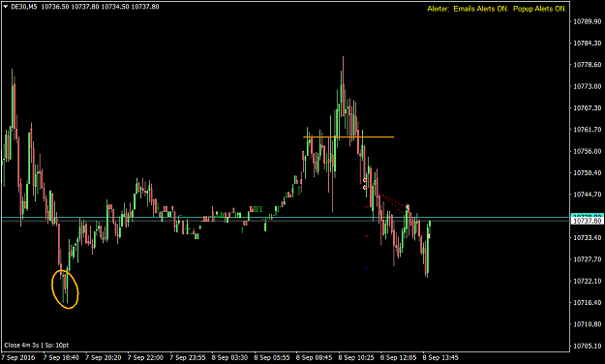Click the 8 Sep 03:30 time axis label
Screen dimensions: 605x364
coord(229,357)
